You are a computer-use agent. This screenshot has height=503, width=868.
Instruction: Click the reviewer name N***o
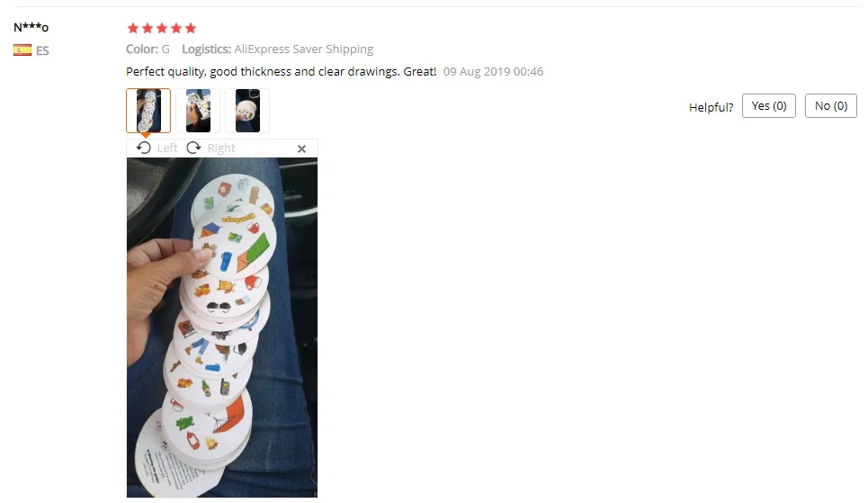coord(31,27)
